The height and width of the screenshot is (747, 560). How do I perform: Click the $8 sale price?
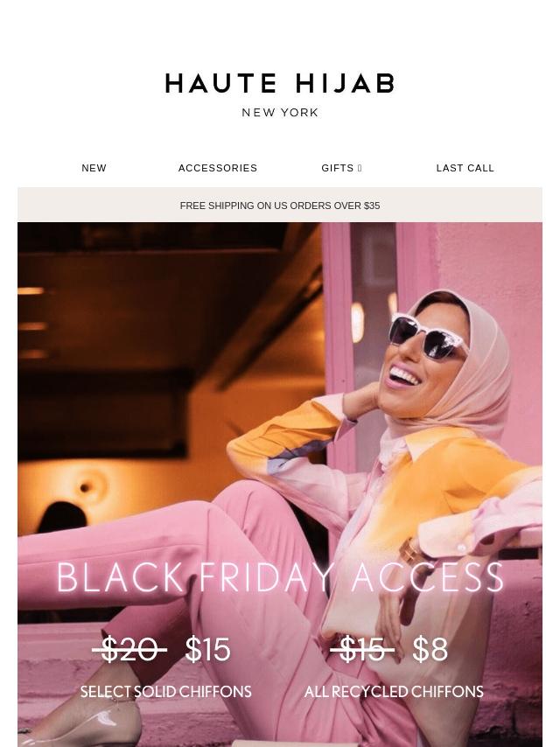[x=430, y=649]
